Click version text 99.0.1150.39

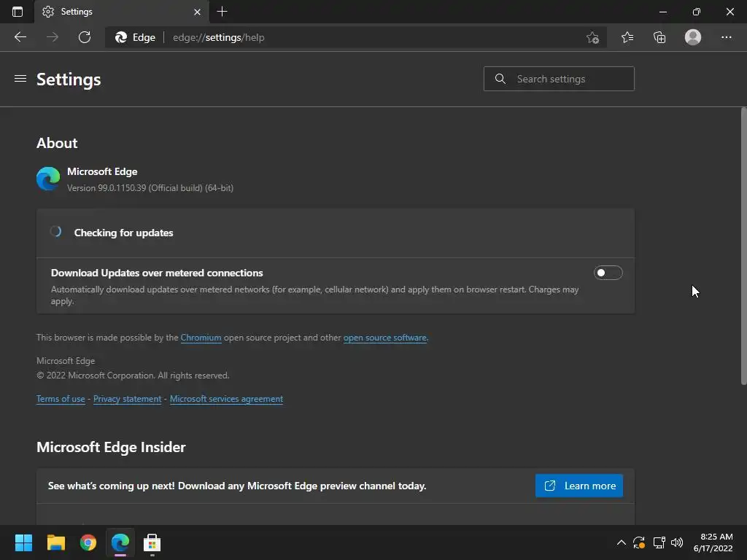coord(150,188)
